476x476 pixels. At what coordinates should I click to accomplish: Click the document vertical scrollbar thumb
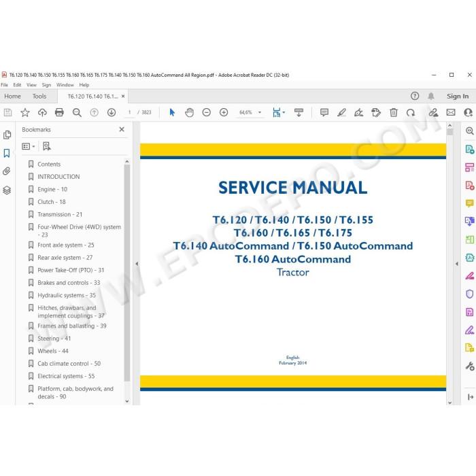coord(450,132)
